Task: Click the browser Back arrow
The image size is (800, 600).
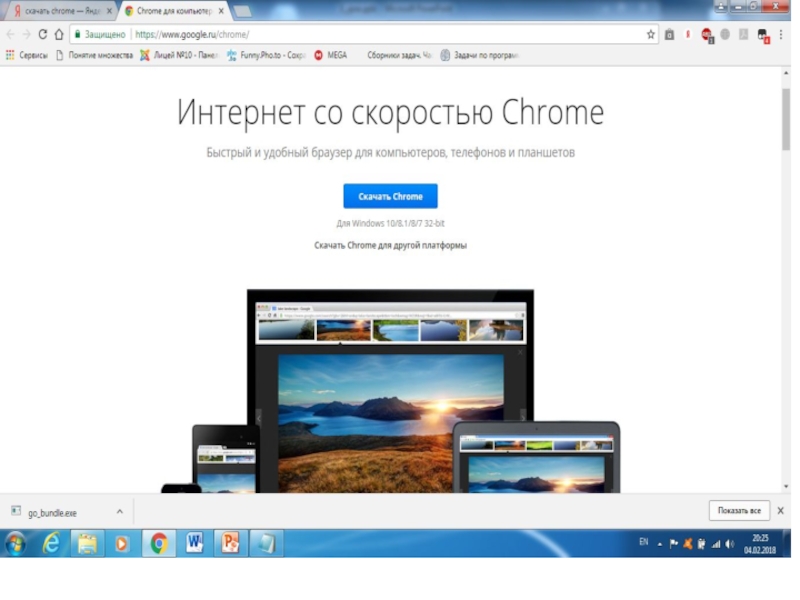Action: tap(11, 34)
